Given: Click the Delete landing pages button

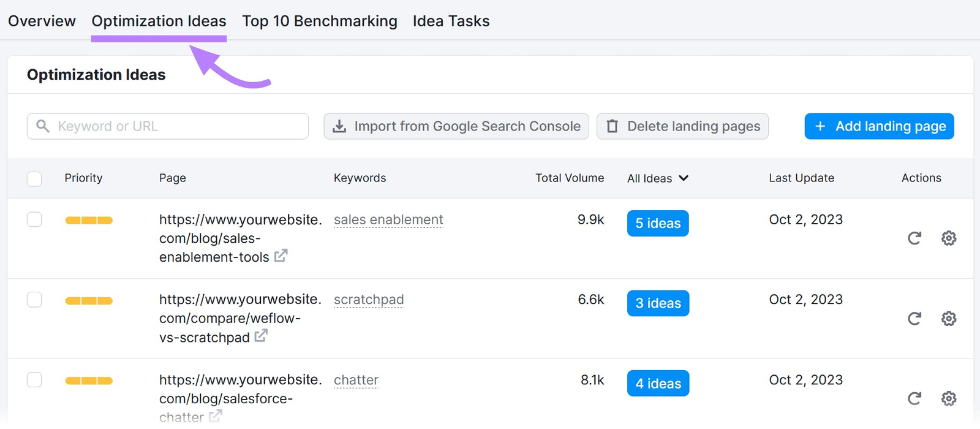Looking at the screenshot, I should (x=682, y=126).
